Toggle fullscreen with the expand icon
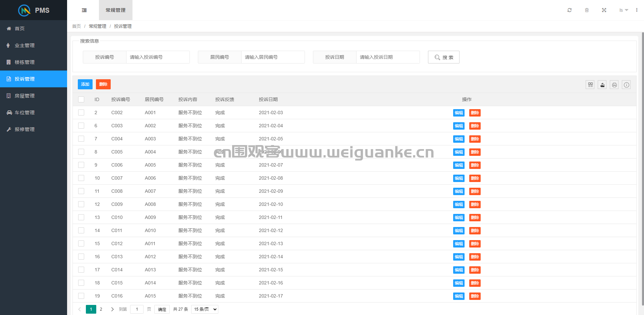This screenshot has height=315, width=644. 604,10
